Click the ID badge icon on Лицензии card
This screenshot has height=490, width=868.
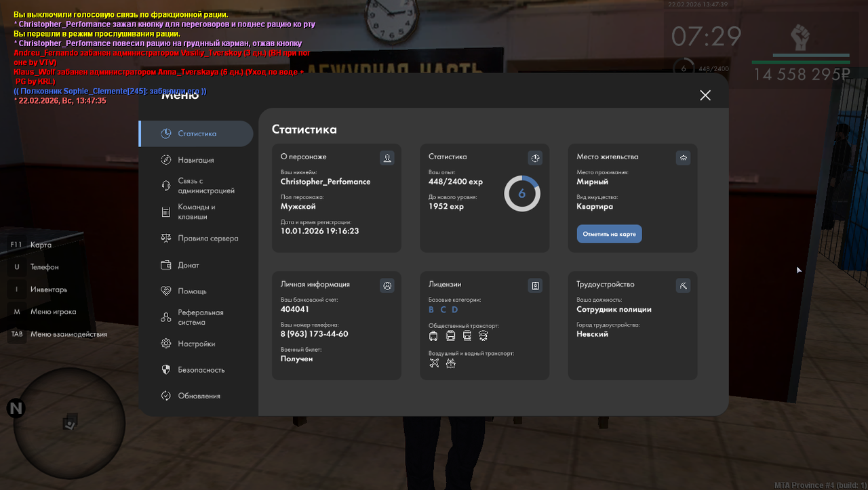pyautogui.click(x=535, y=286)
